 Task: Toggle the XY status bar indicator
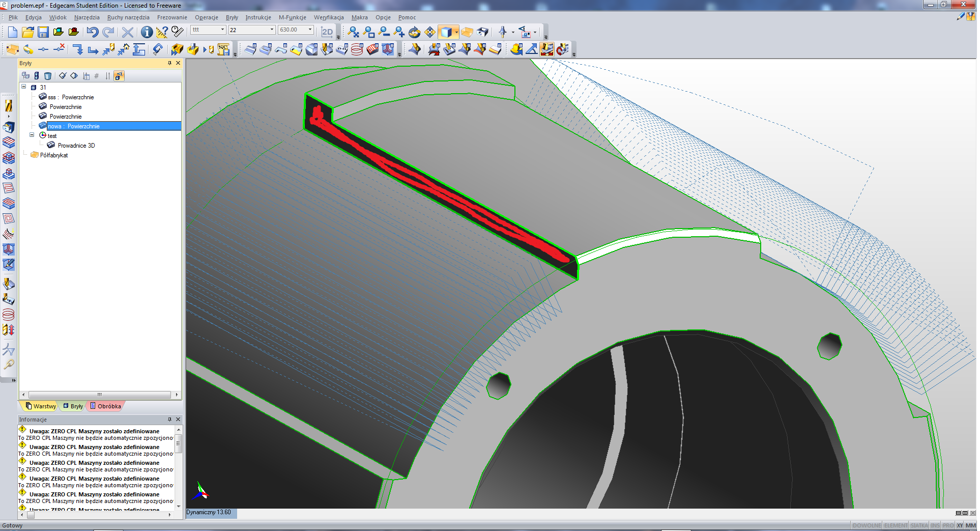[960, 525]
